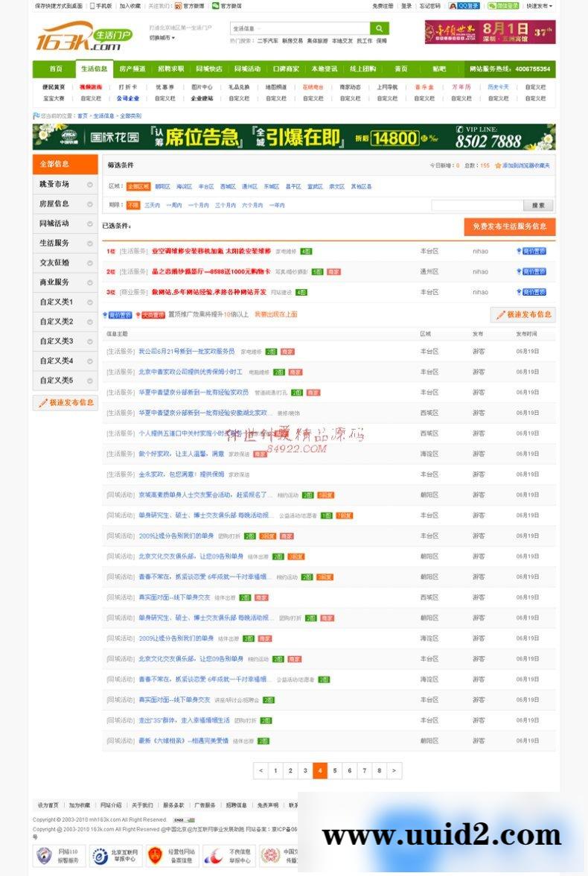Click the 免费发布生活服务信息 orange button
Viewport: 588px width, 876px height.
(x=509, y=226)
